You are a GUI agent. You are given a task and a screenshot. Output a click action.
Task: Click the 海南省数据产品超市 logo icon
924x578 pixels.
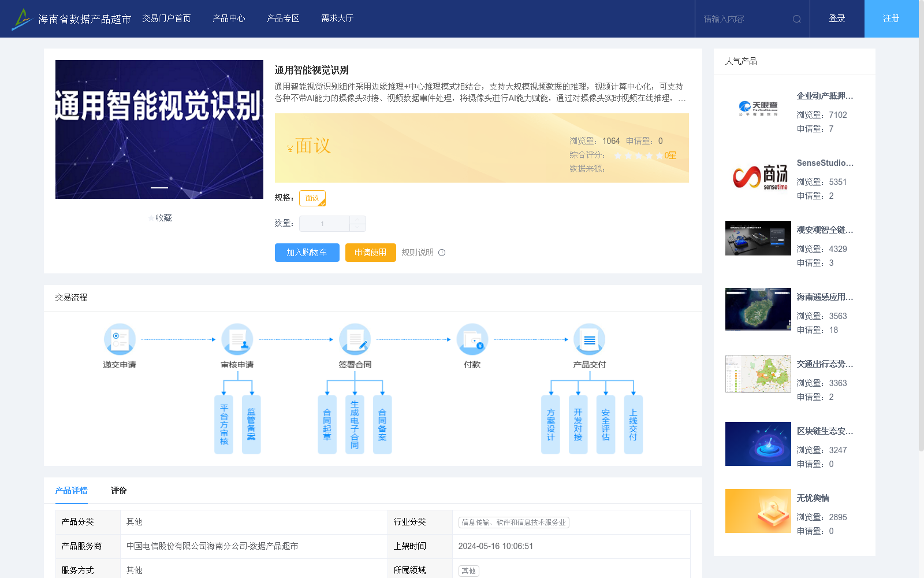[22, 19]
